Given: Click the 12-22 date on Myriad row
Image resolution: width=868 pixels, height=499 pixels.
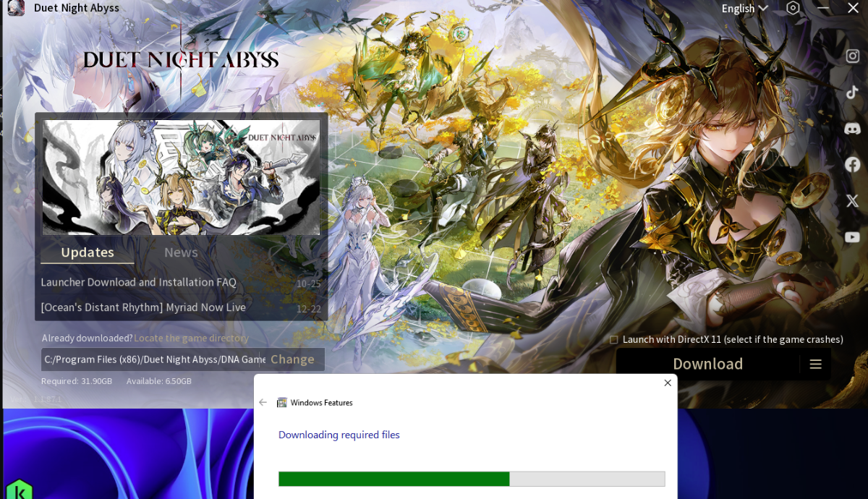Looking at the screenshot, I should point(308,309).
